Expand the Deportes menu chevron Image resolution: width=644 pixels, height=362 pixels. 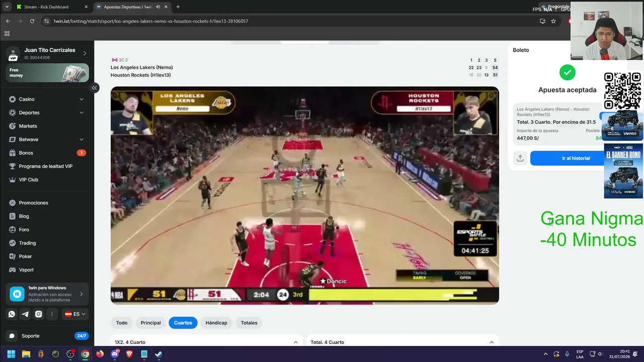pos(82,113)
